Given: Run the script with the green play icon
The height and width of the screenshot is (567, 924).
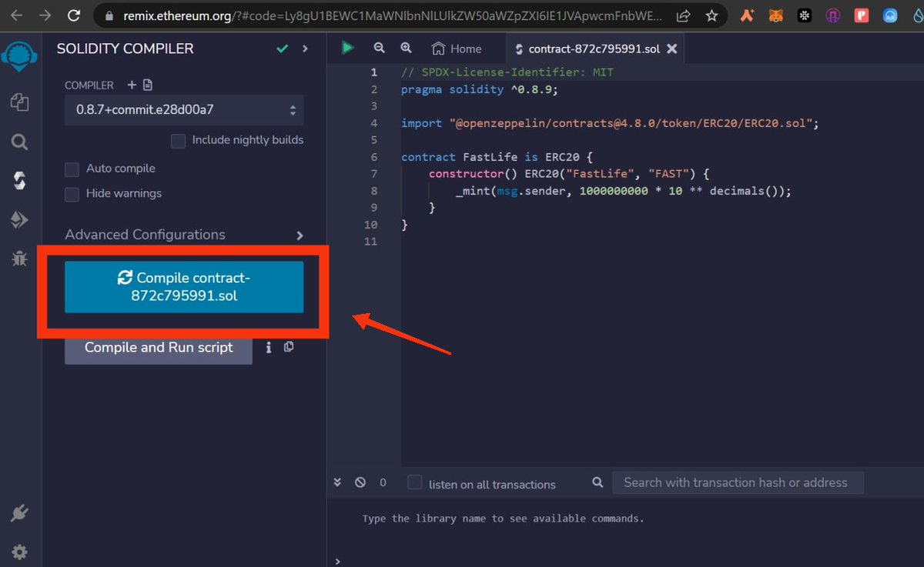Looking at the screenshot, I should click(347, 48).
